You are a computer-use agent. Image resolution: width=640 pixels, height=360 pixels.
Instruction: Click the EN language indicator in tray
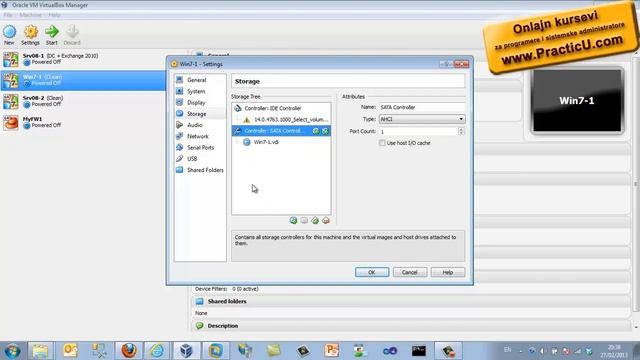507,350
